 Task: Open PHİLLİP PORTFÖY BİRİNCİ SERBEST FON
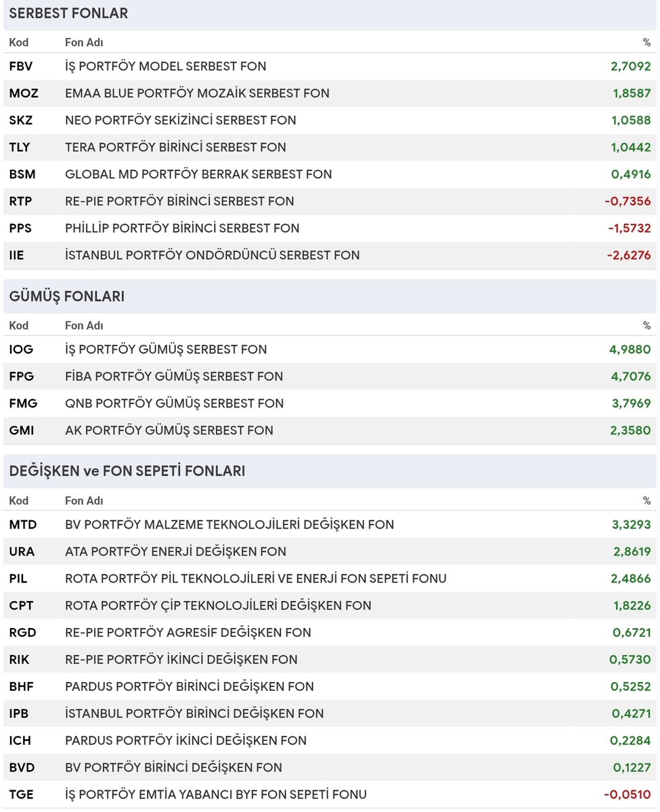click(x=182, y=229)
